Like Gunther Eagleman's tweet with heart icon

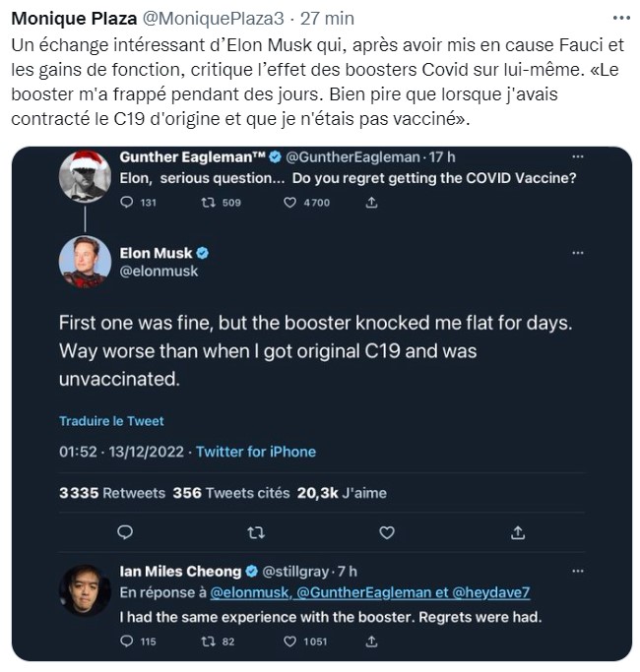(x=289, y=202)
